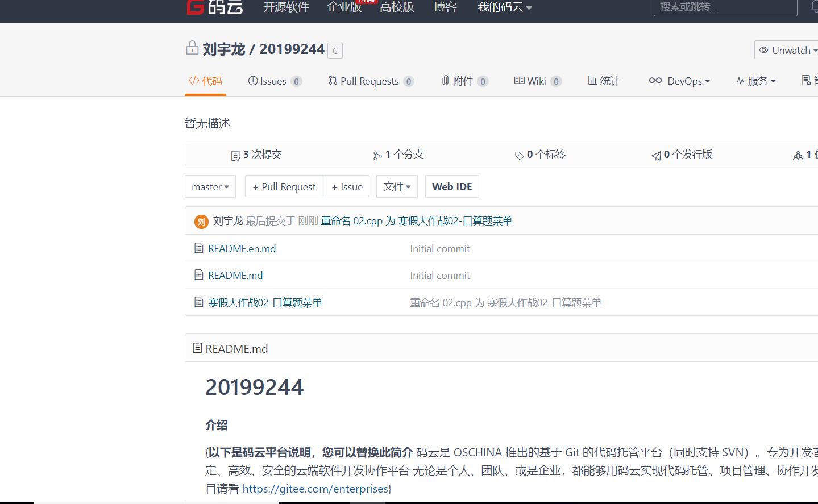This screenshot has width=818, height=504.
Task: Click the + Pull Request button
Action: (284, 186)
